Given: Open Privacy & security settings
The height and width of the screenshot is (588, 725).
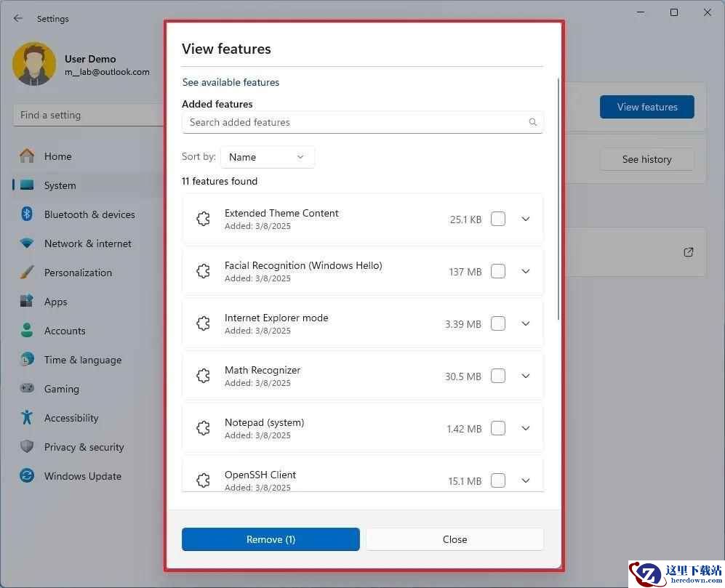Looking at the screenshot, I should point(84,447).
